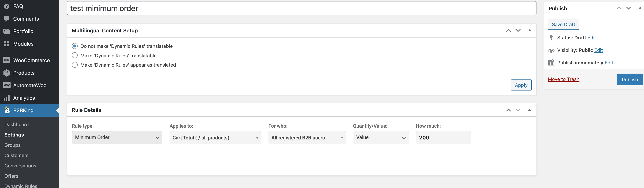Click the Status pin icon
644x188 pixels.
point(551,38)
